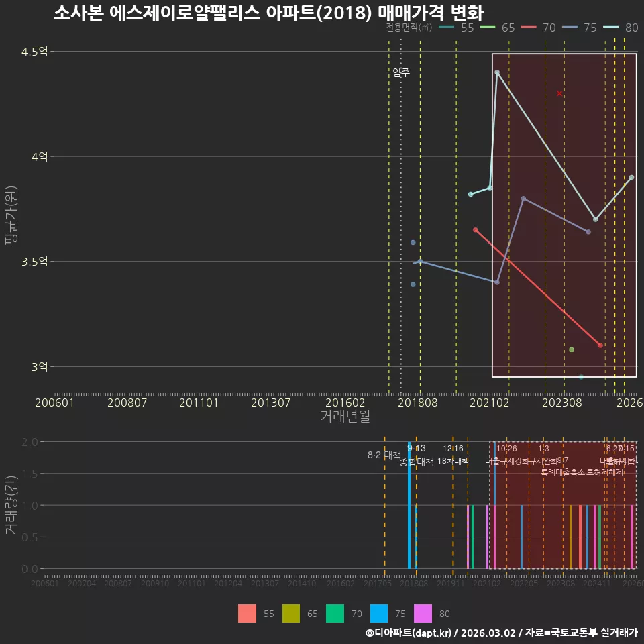Click the 9·13 policy date label
The width and height of the screenshot is (644, 644).
(x=417, y=449)
